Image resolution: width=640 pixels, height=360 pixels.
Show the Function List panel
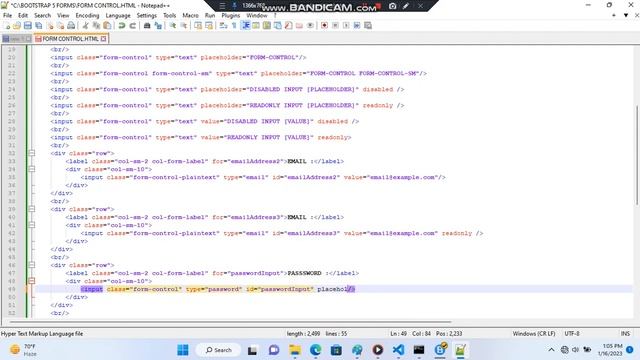tap(289, 25)
